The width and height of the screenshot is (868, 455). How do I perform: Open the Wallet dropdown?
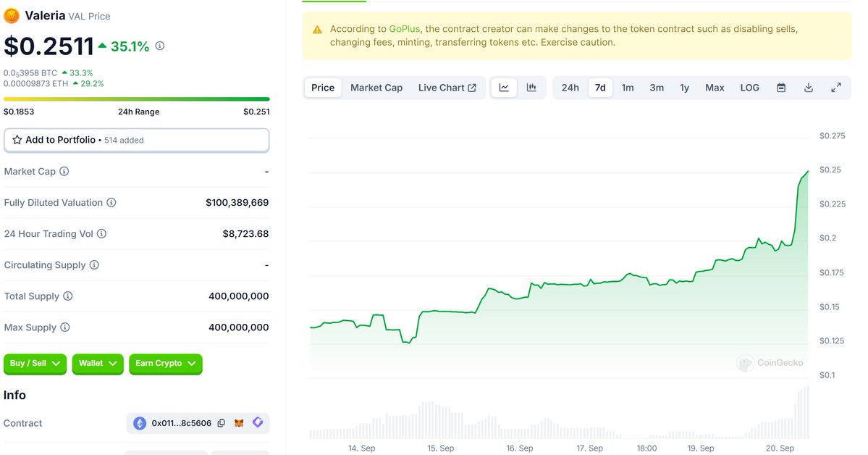pyautogui.click(x=98, y=364)
